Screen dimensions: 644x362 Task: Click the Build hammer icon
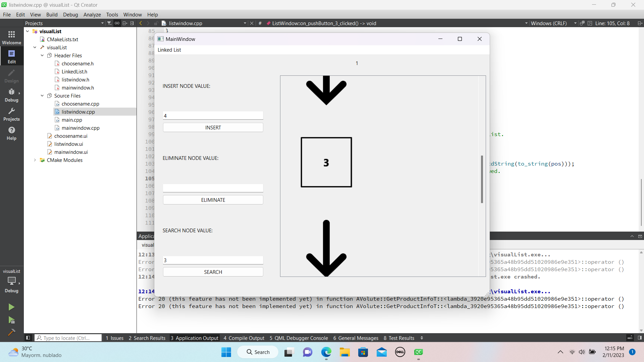point(11,332)
